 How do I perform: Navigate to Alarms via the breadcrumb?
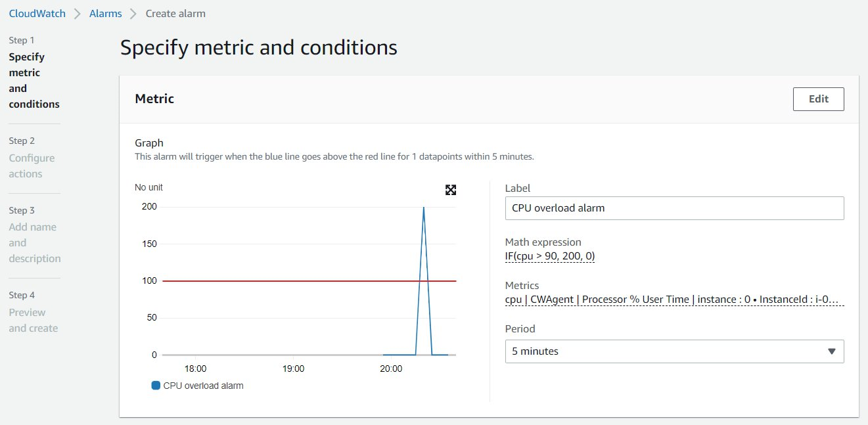[105, 13]
